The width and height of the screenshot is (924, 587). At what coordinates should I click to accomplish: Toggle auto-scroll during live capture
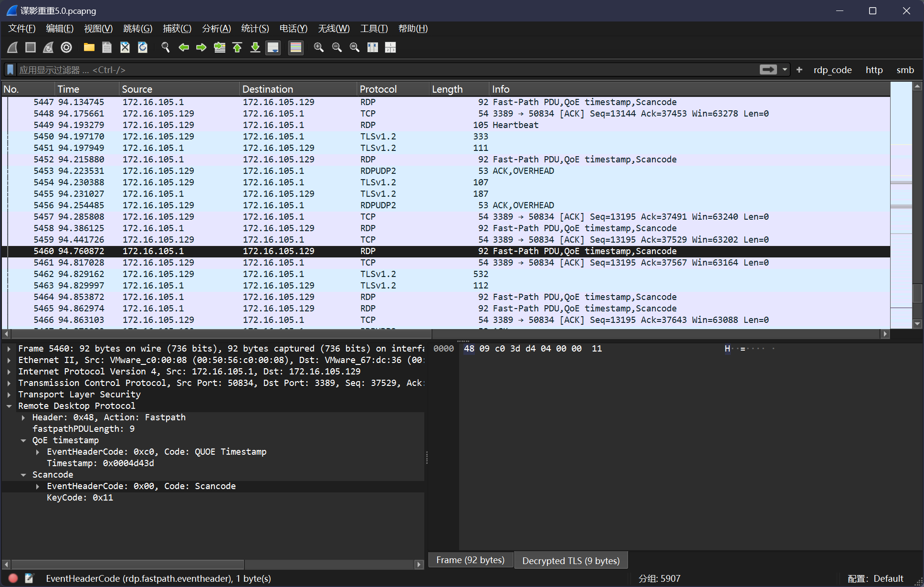pyautogui.click(x=273, y=47)
